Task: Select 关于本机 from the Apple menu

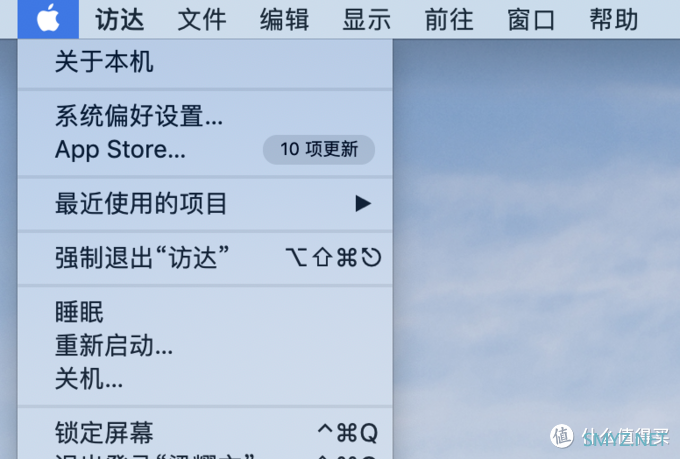Action: tap(205, 62)
